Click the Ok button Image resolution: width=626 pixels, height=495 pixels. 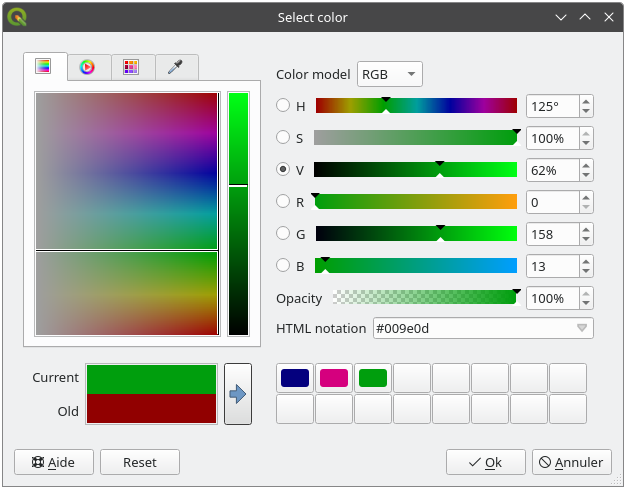tap(485, 462)
